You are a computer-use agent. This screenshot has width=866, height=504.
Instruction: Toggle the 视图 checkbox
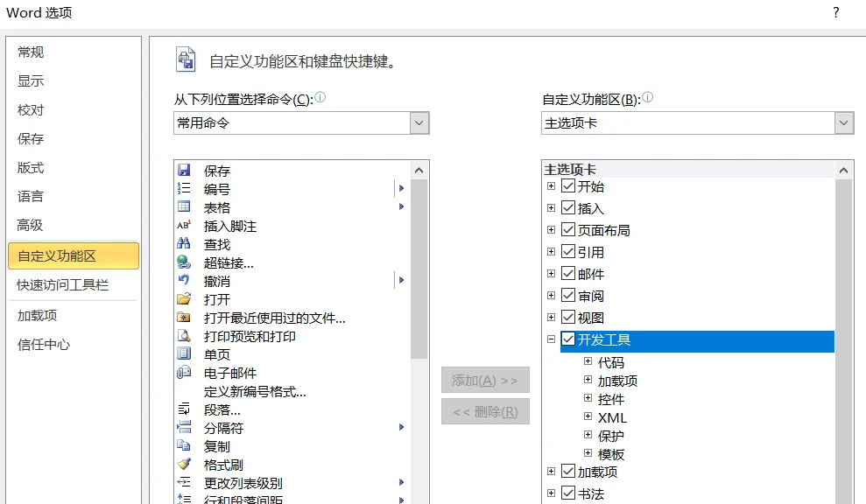(567, 317)
